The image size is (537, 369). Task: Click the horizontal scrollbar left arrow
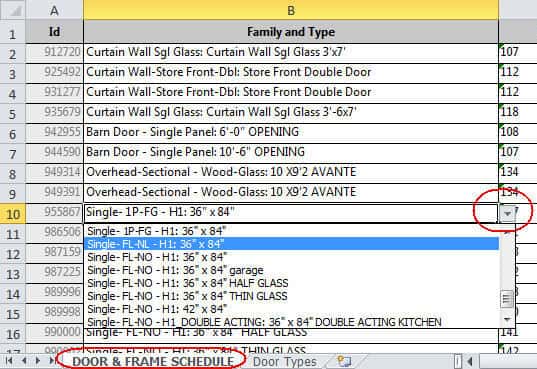point(471,361)
